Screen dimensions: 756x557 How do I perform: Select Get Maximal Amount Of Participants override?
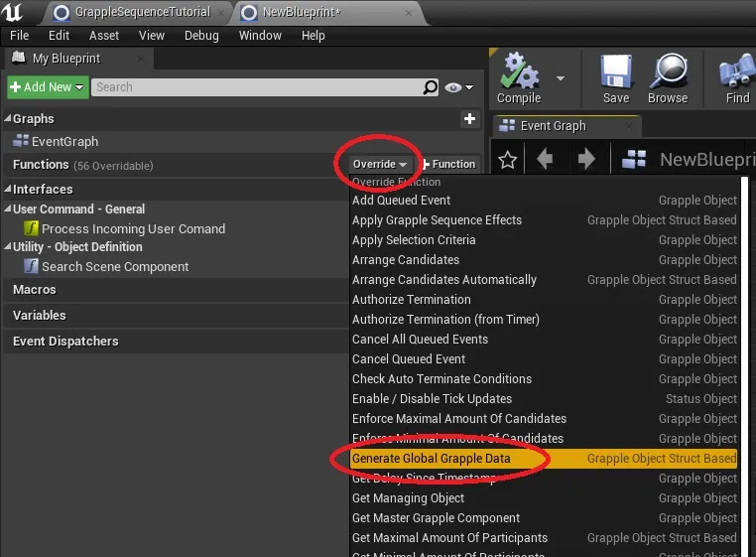pyautogui.click(x=544, y=537)
